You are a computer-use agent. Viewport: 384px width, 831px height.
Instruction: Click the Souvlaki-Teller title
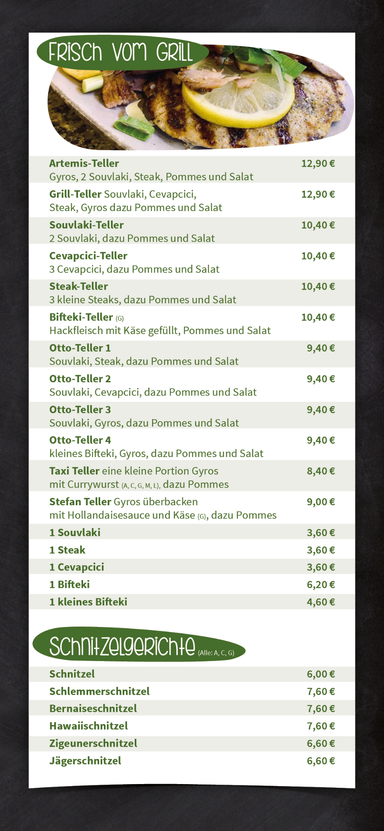click(86, 225)
